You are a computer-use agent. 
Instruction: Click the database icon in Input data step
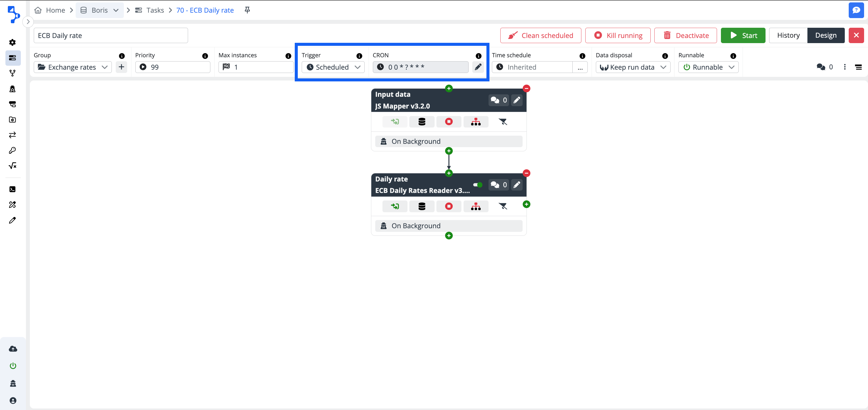tap(422, 122)
